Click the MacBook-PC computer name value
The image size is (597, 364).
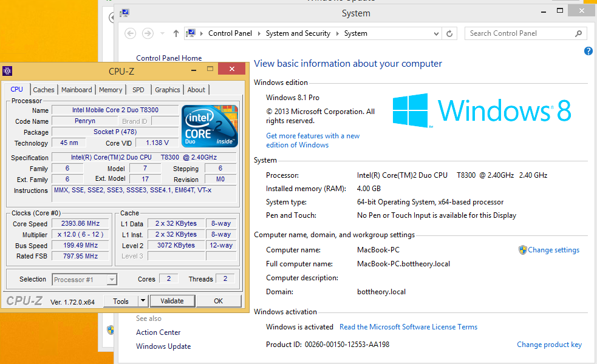[x=378, y=250]
